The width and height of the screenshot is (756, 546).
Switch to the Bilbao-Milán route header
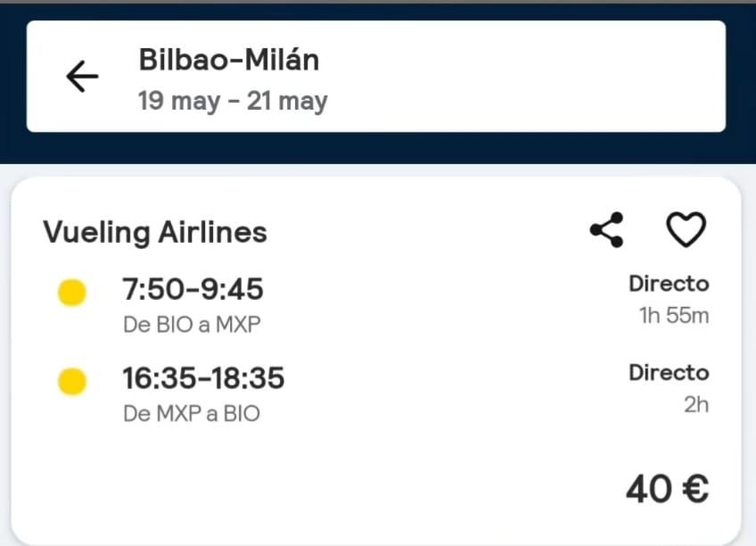coord(230,60)
